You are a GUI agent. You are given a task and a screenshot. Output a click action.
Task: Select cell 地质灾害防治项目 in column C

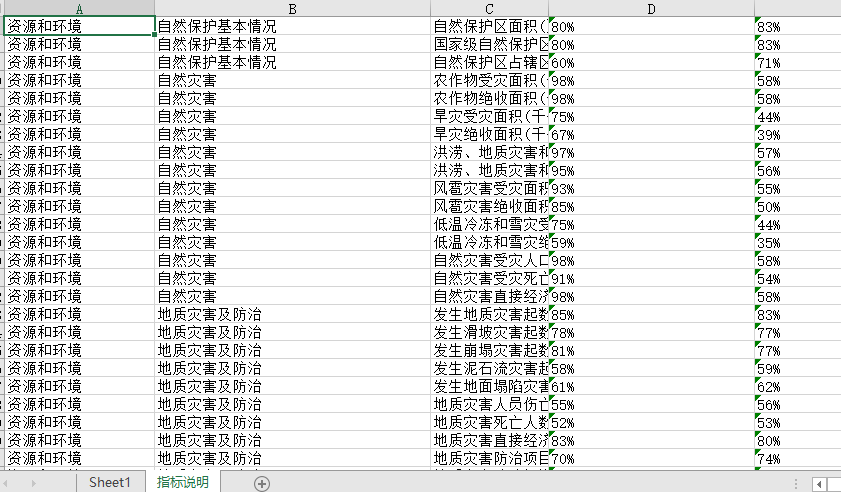pos(489,458)
